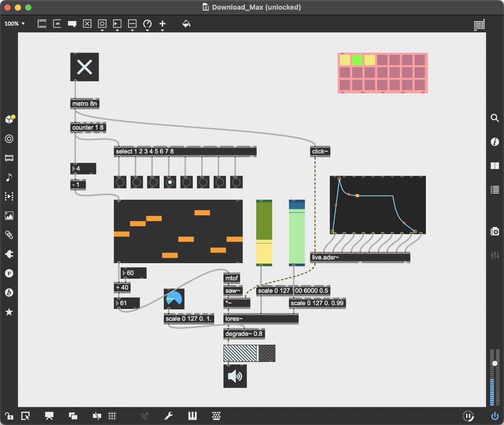This screenshot has width=504, height=425.
Task: Show the onscreen keyboard from the bottom toolbar
Action: click(x=217, y=416)
